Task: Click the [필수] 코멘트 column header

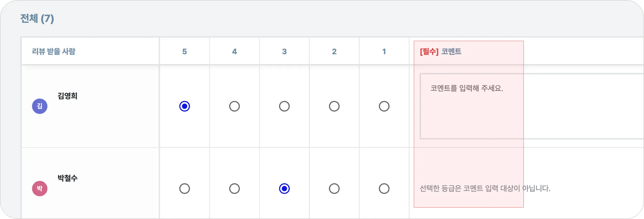Action: 441,51
